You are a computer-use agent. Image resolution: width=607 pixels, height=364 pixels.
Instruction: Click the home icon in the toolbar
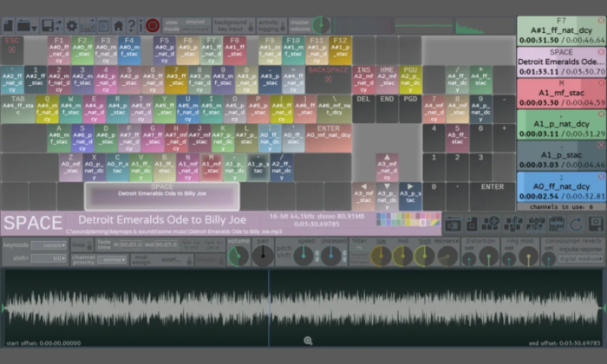tap(119, 26)
